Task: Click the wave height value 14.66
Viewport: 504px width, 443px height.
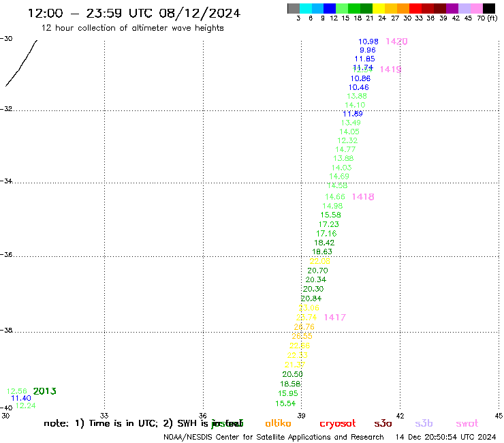Action: (335, 197)
